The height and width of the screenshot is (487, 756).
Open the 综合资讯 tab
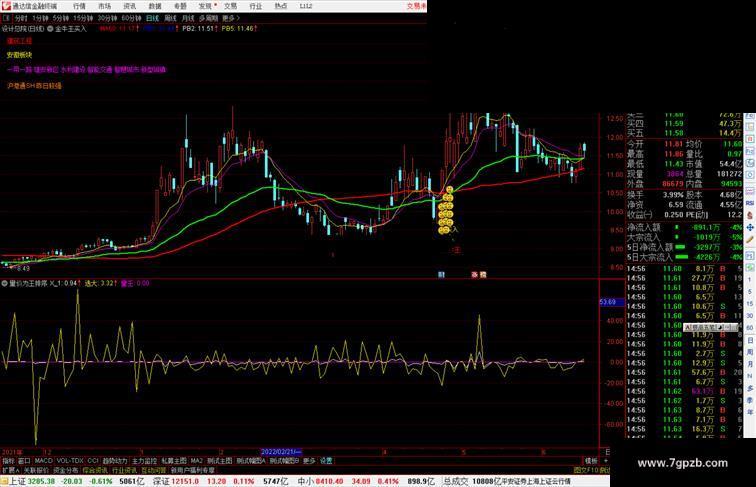95,470
